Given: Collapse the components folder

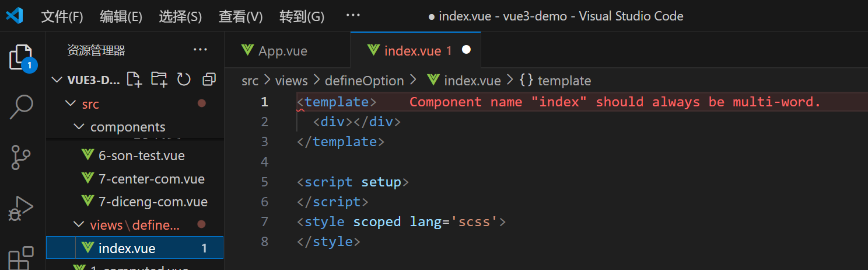Looking at the screenshot, I should click(x=79, y=127).
